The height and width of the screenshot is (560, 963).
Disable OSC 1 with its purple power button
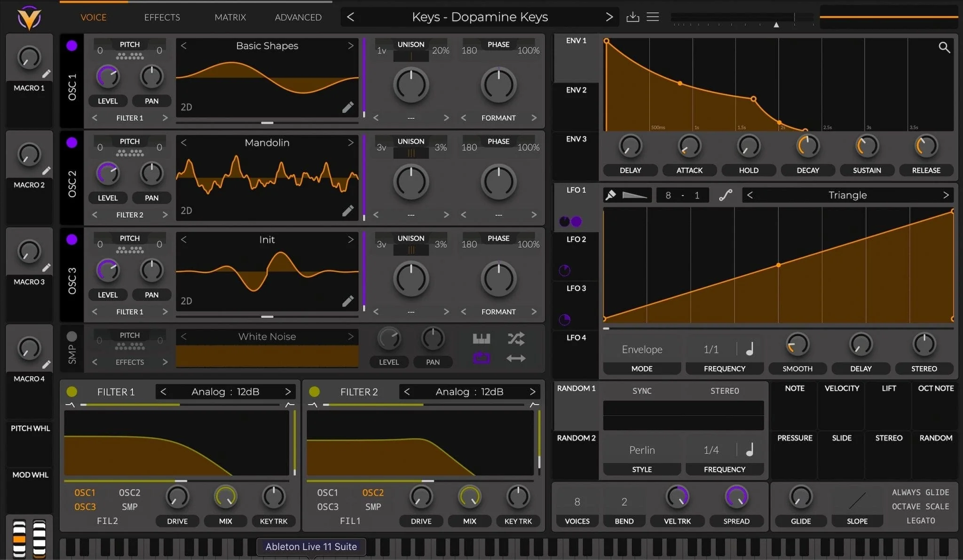click(x=71, y=46)
